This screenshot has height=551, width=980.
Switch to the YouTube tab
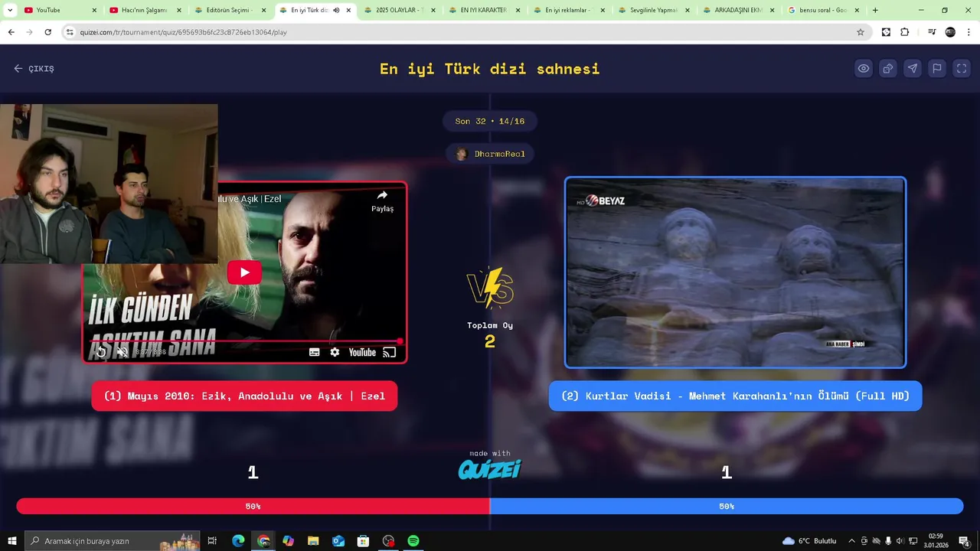tap(60, 10)
